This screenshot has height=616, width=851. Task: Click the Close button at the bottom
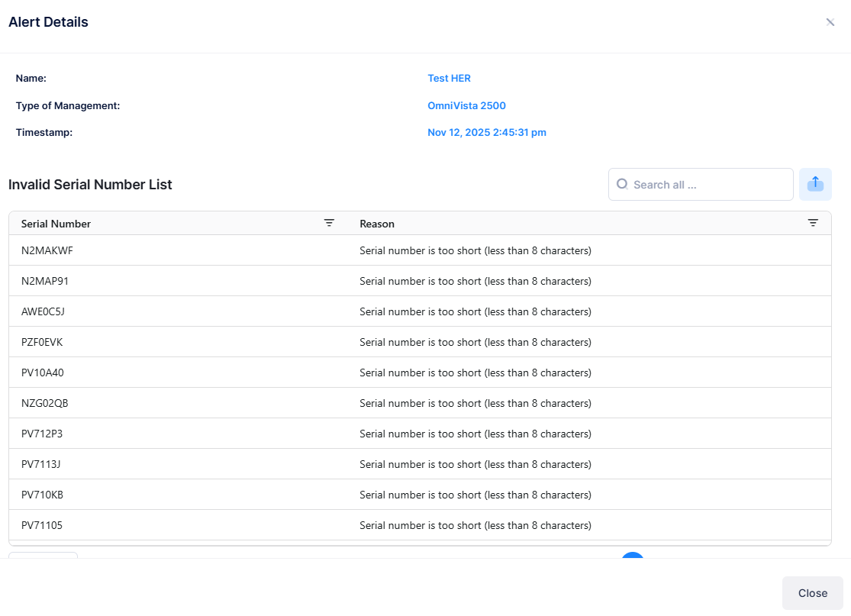(812, 593)
